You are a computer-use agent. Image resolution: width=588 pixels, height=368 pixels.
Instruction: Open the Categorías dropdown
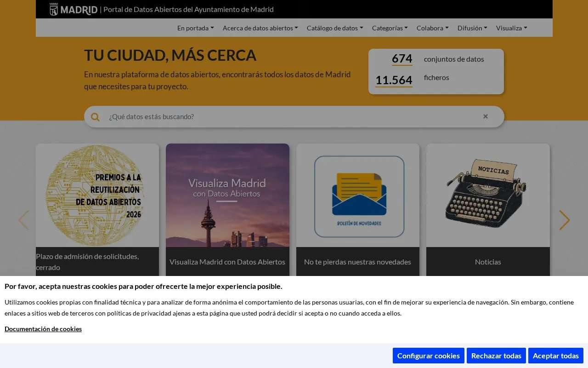[390, 28]
